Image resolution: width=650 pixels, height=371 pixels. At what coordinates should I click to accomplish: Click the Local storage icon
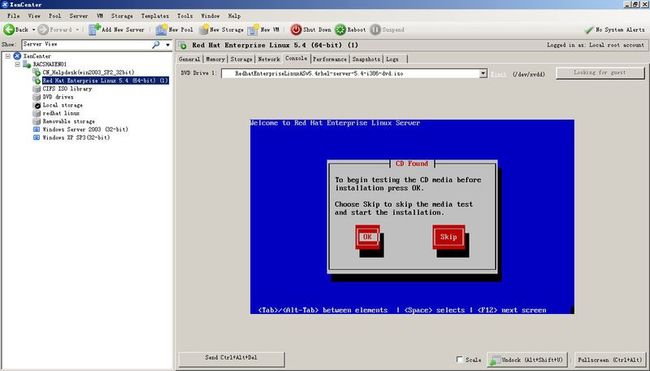tap(36, 105)
